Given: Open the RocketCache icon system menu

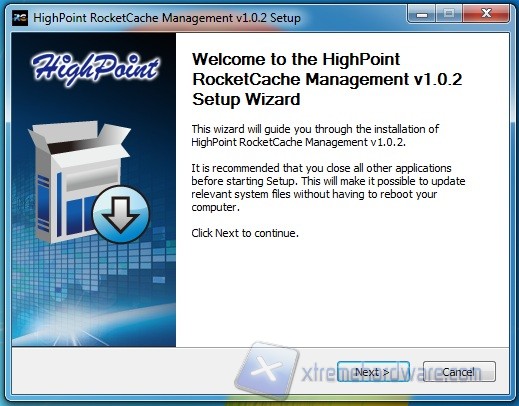Looking at the screenshot, I should point(20,18).
